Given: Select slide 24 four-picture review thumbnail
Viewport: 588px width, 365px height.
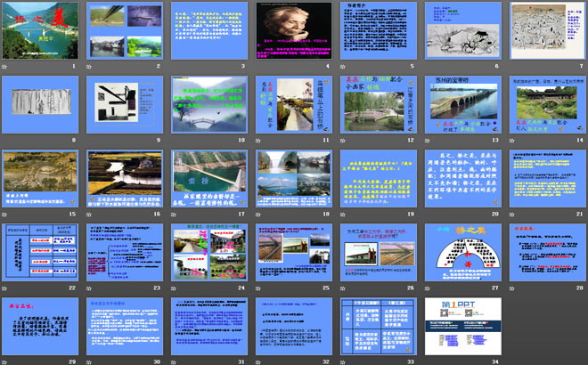Looking at the screenshot, I should [x=209, y=253].
